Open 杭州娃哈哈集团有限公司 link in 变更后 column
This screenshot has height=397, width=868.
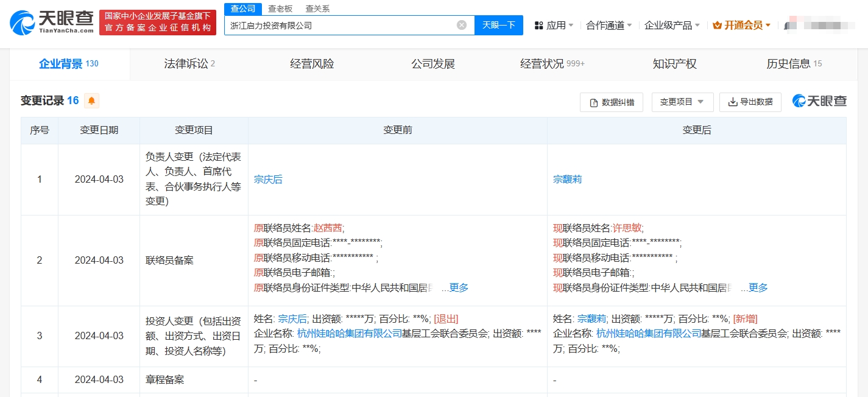tap(648, 334)
